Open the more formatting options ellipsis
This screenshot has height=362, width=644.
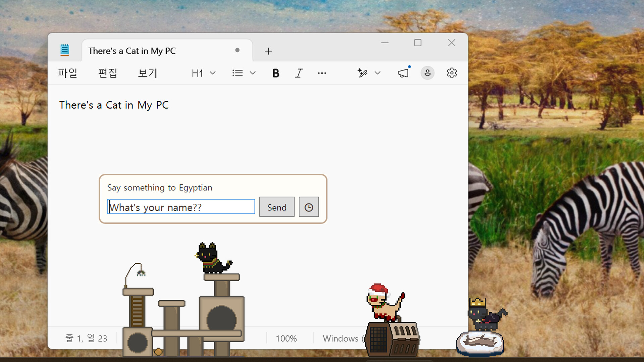click(x=322, y=73)
